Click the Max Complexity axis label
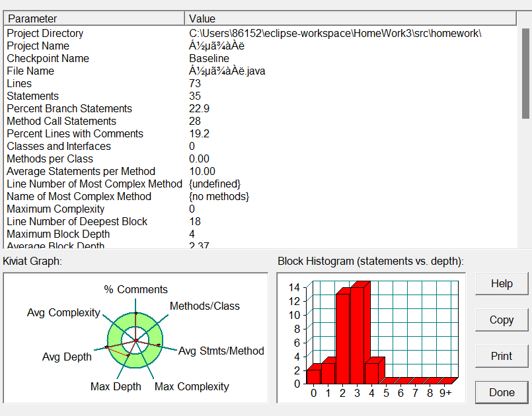The image size is (532, 416). coord(192,386)
